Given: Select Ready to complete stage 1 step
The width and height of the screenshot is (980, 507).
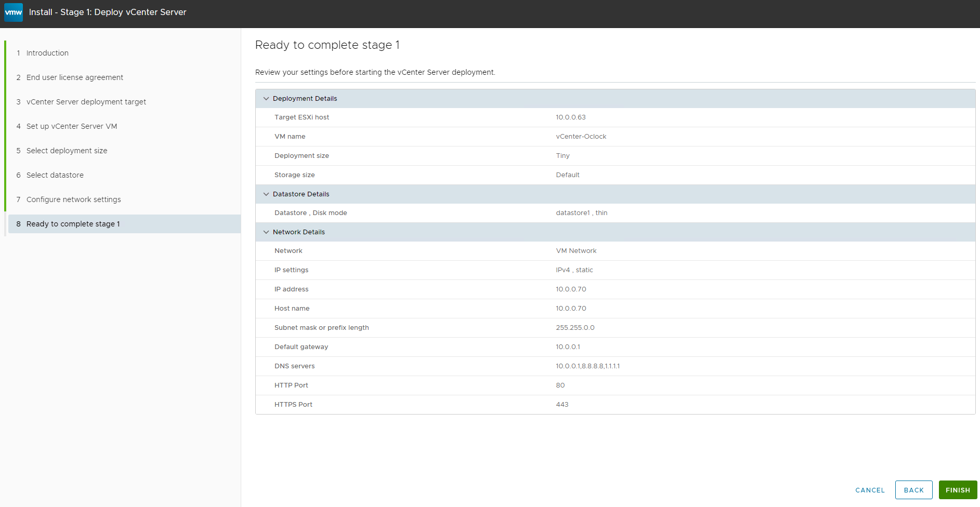Looking at the screenshot, I should [x=73, y=224].
